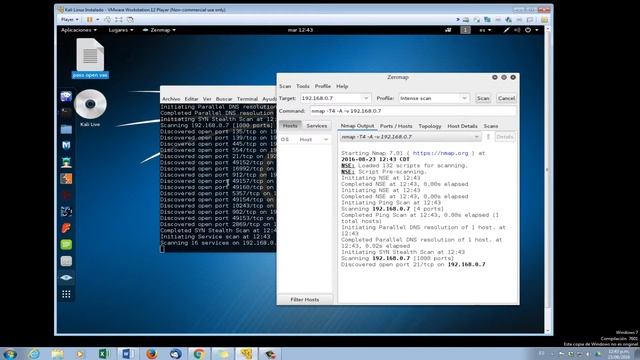640x360 pixels.
Task: Click the Filter Hosts button
Action: click(304, 300)
